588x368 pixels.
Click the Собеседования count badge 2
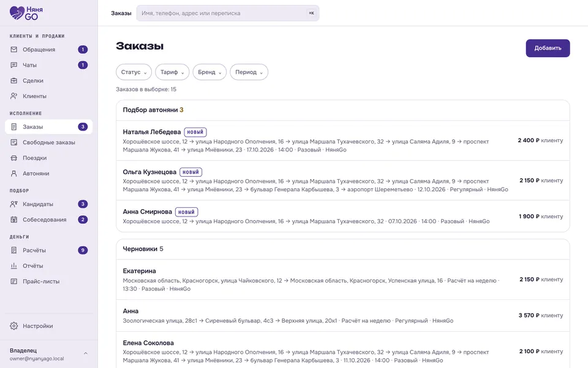point(83,220)
